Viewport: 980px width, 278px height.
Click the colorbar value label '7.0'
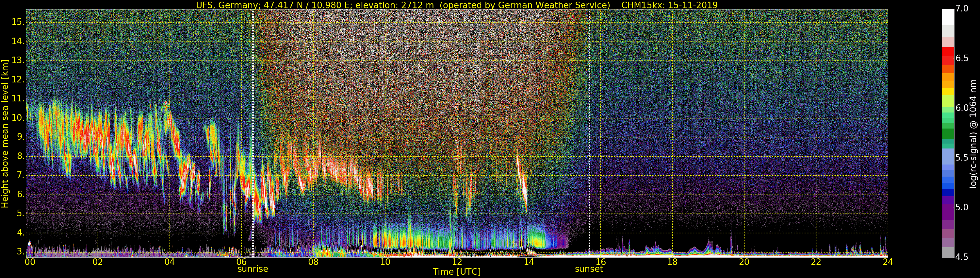(x=962, y=9)
